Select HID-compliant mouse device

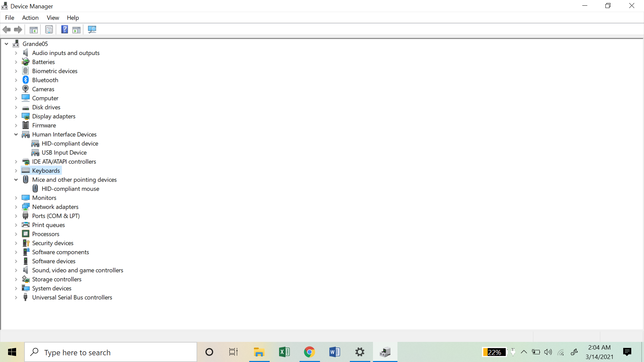(x=70, y=189)
